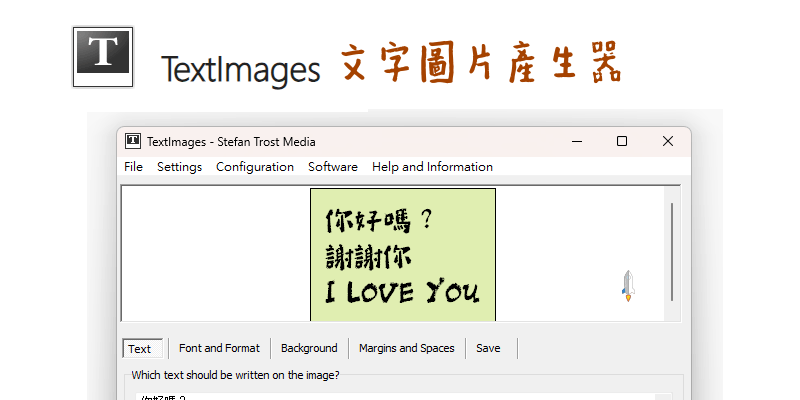Select the Background tab
Image resolution: width=800 pixels, height=400 pixels.
coord(309,348)
